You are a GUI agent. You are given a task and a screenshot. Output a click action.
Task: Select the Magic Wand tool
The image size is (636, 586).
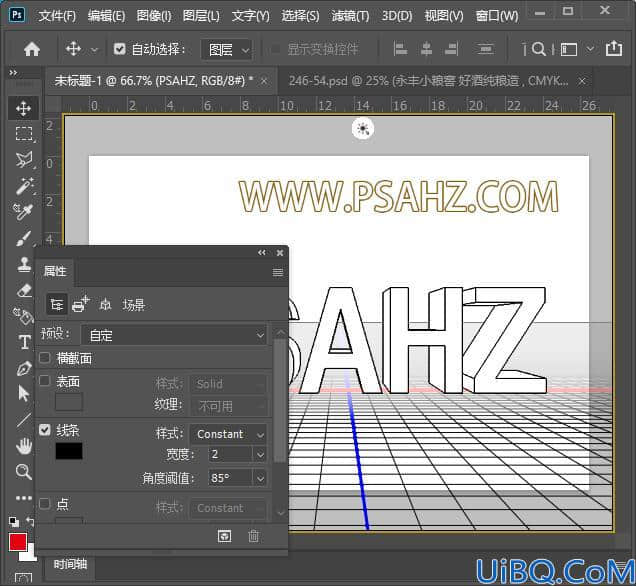pos(24,186)
